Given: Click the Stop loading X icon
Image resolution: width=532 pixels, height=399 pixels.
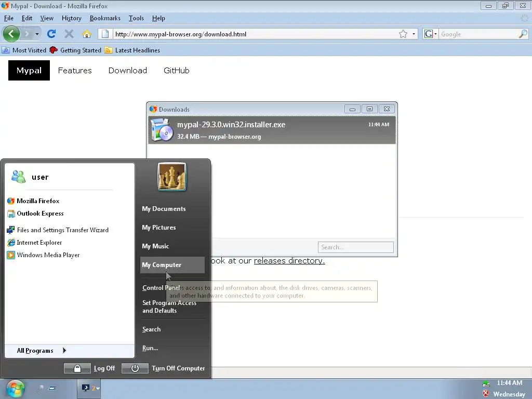Looking at the screenshot, I should click(69, 34).
